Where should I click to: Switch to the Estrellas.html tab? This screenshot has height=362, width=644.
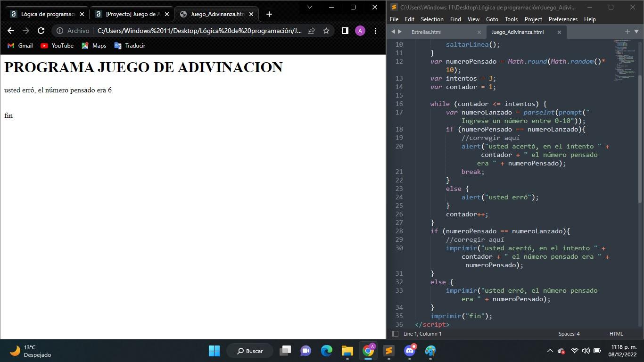(427, 32)
